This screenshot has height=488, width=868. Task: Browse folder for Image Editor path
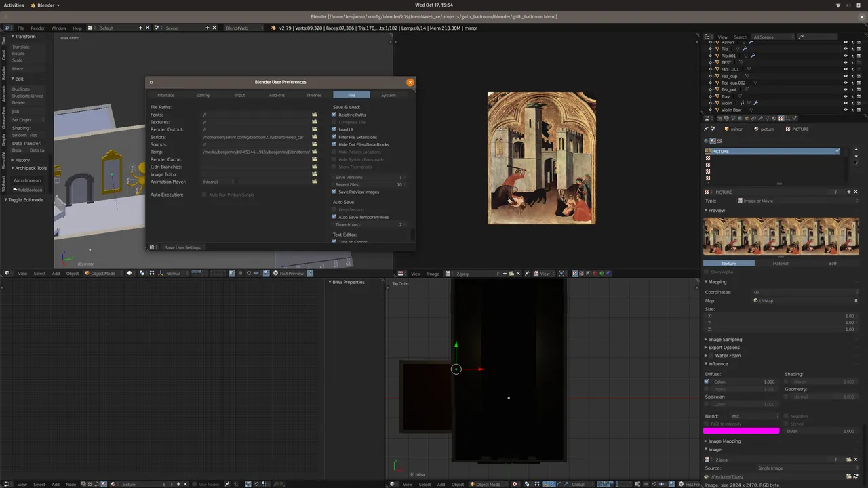315,174
